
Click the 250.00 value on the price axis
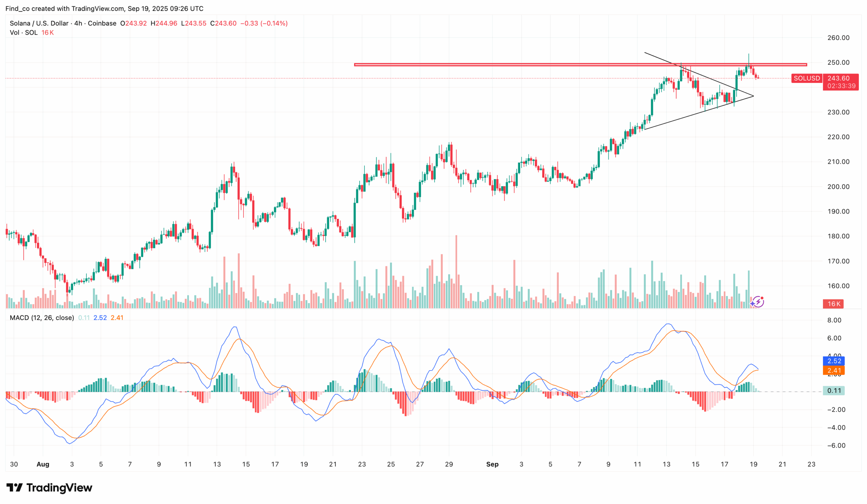(840, 63)
